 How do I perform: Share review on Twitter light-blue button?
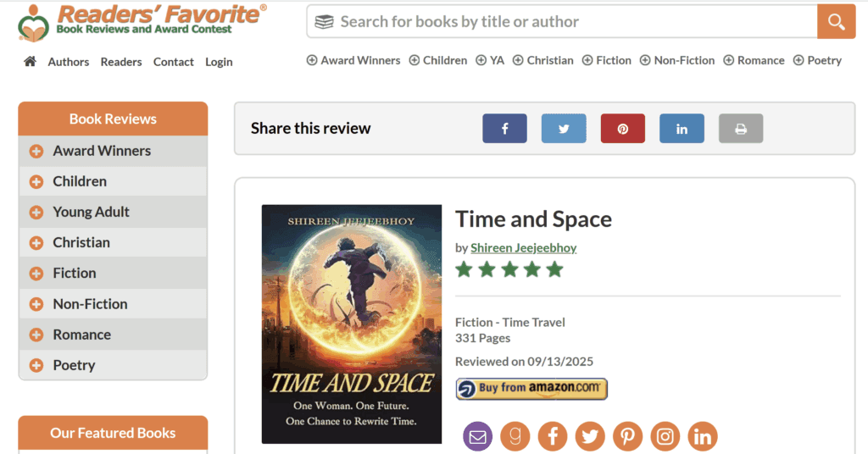point(564,128)
